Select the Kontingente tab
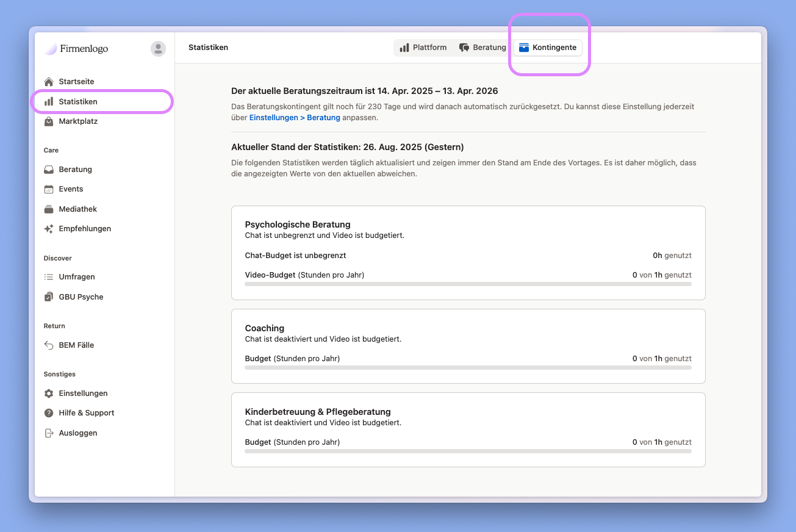 548,48
